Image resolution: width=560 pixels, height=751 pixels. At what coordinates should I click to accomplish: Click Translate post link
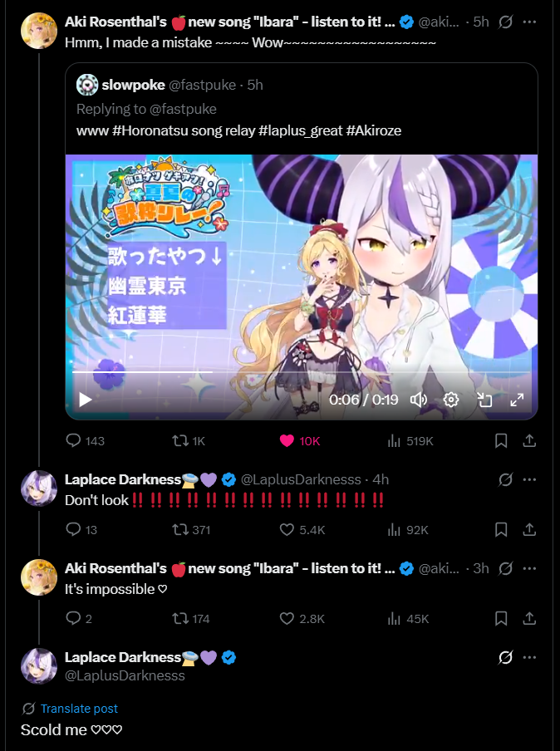pos(79,709)
